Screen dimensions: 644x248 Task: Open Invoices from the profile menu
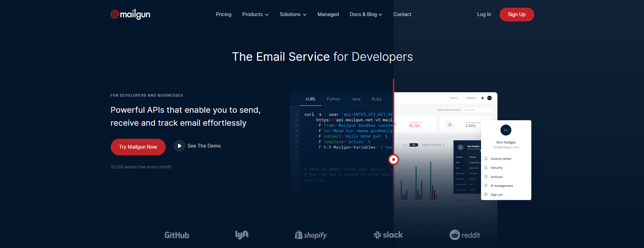[x=496, y=177]
